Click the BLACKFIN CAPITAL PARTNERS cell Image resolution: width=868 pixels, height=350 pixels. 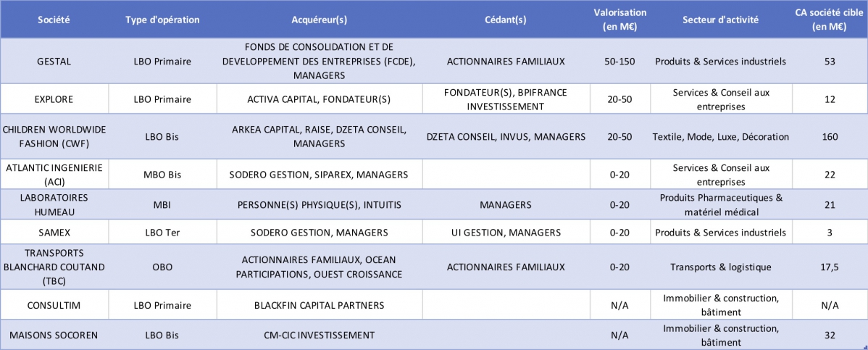pos(320,305)
